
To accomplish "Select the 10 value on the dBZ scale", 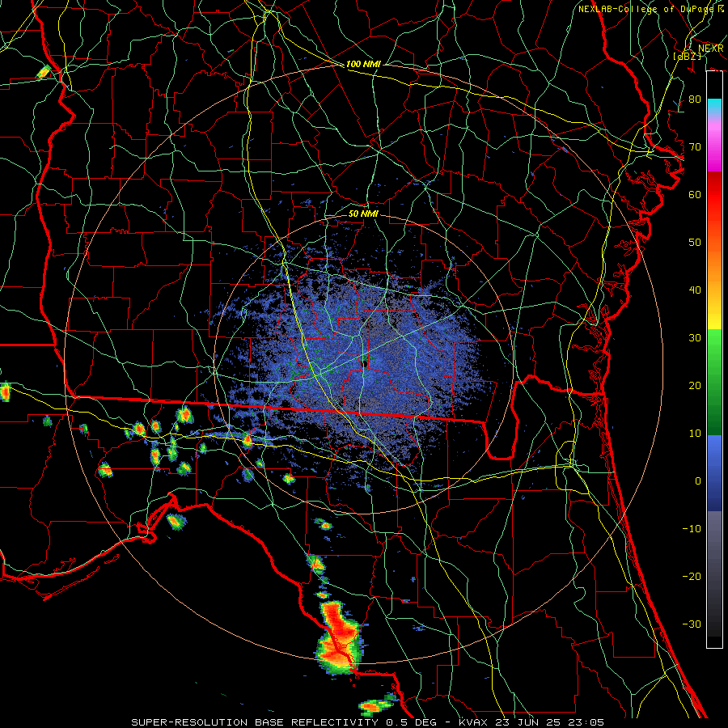I will [x=695, y=434].
